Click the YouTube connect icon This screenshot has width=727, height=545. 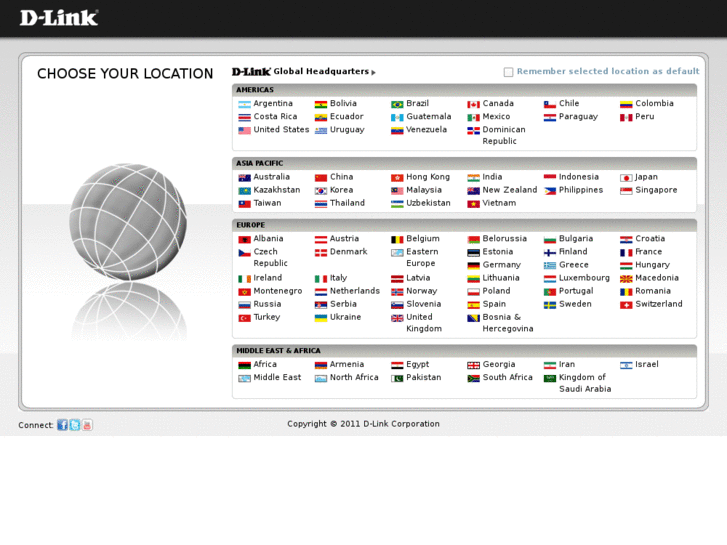coord(87,425)
